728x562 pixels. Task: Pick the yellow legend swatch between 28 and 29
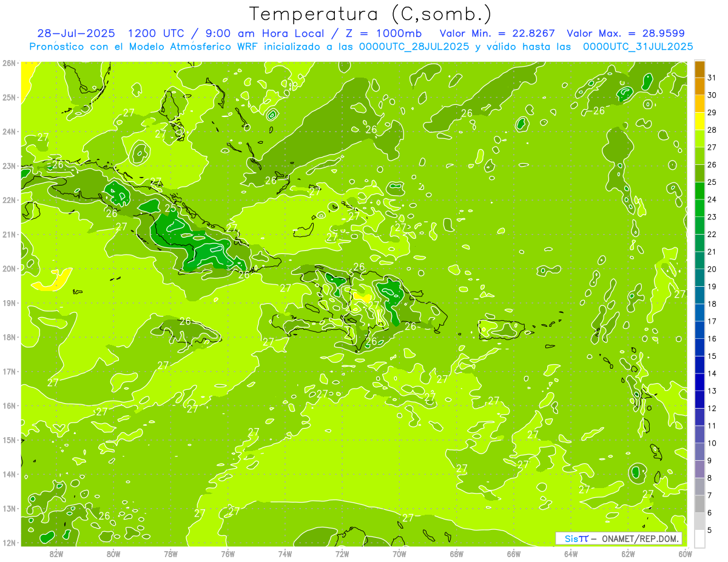[x=699, y=121]
